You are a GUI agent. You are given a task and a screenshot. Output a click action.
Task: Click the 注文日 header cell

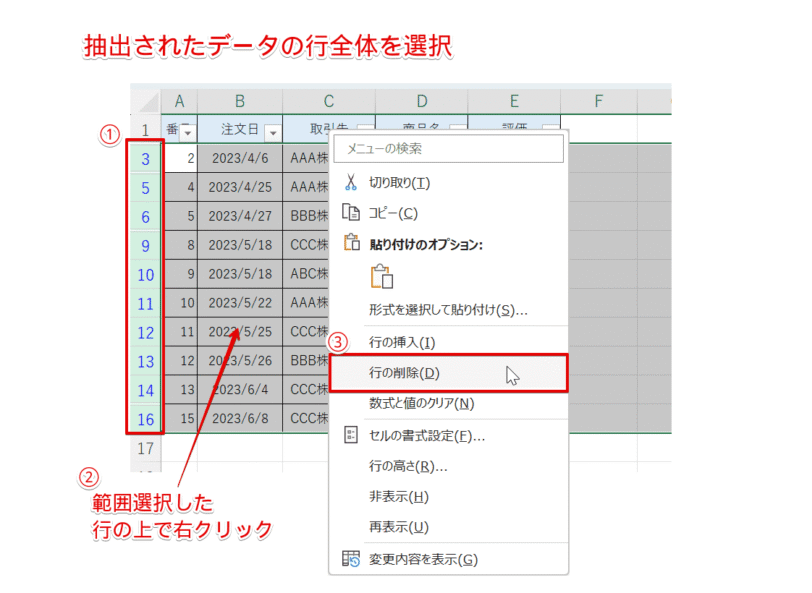click(x=240, y=129)
